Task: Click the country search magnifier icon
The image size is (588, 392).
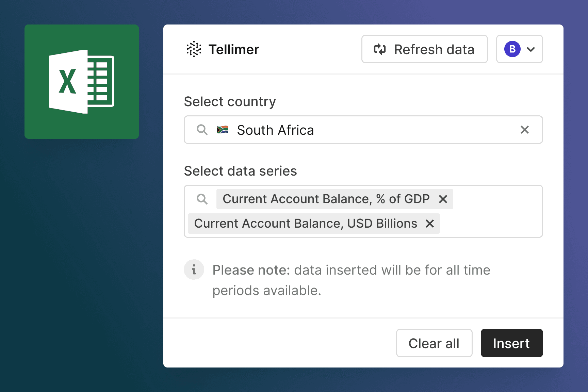Action: pyautogui.click(x=202, y=130)
